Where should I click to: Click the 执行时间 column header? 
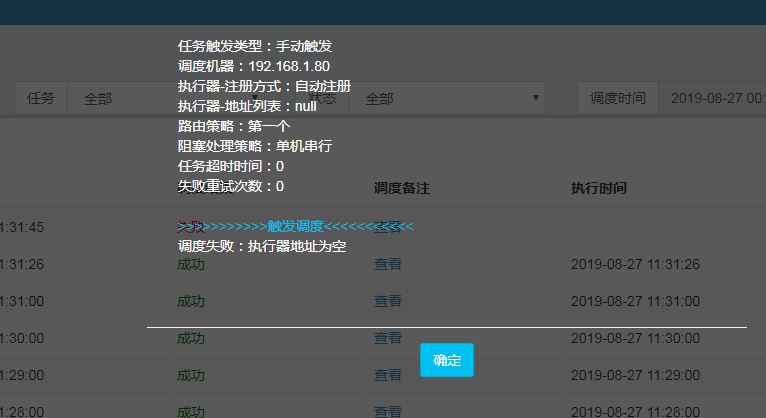click(x=599, y=188)
